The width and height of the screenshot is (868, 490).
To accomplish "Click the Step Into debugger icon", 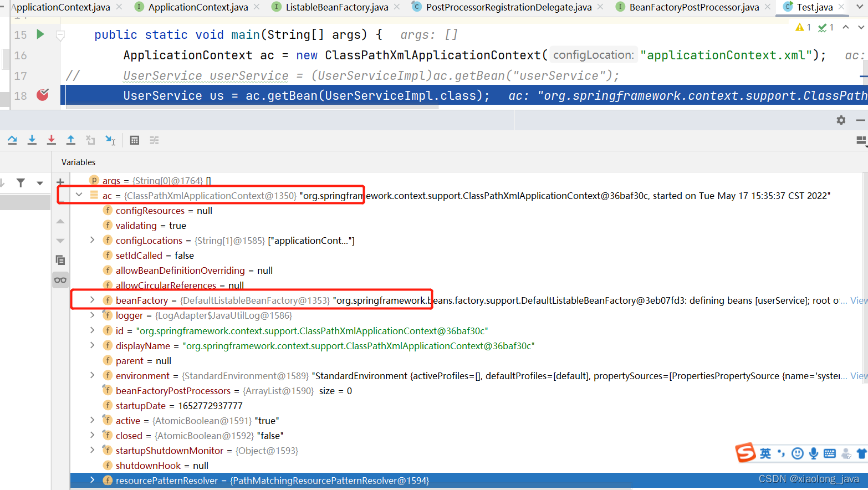I will point(32,140).
